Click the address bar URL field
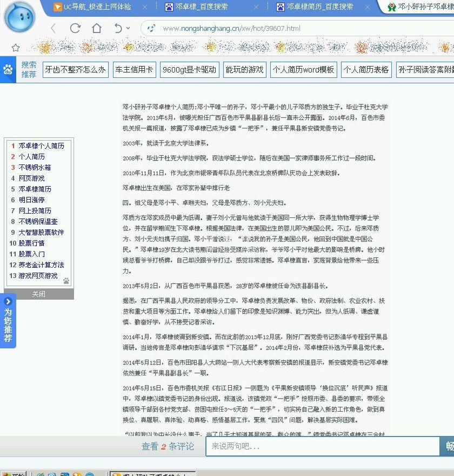 pos(270,28)
